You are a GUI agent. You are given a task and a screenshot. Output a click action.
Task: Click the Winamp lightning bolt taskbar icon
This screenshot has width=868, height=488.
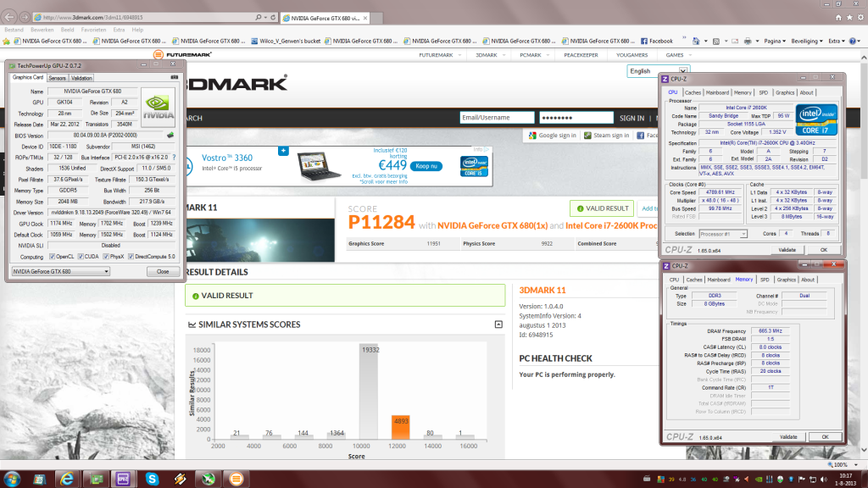click(181, 479)
